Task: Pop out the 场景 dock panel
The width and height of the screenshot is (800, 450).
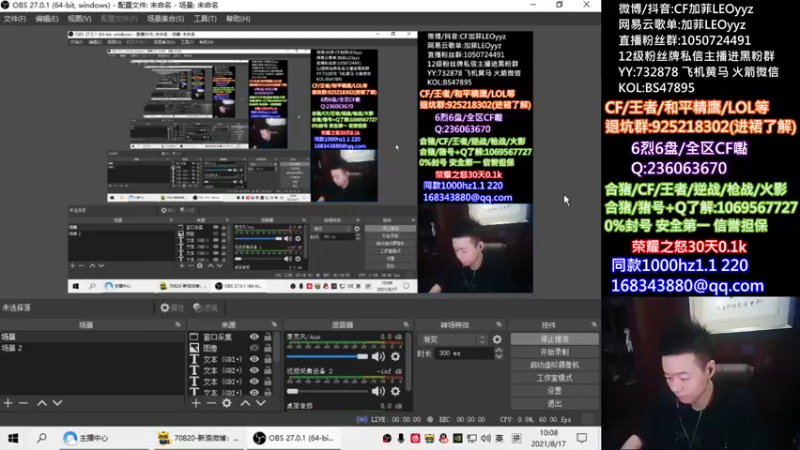Action: (x=178, y=324)
